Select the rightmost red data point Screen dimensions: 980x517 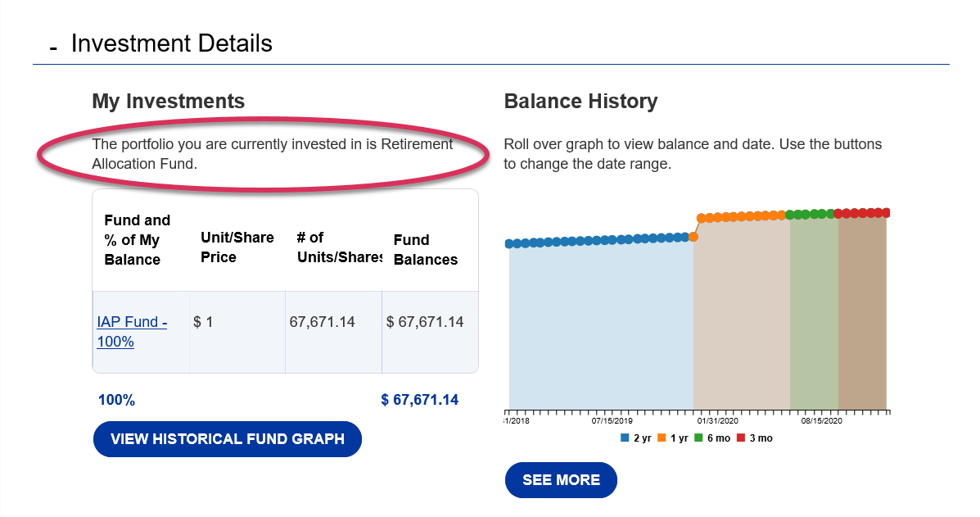click(x=886, y=212)
